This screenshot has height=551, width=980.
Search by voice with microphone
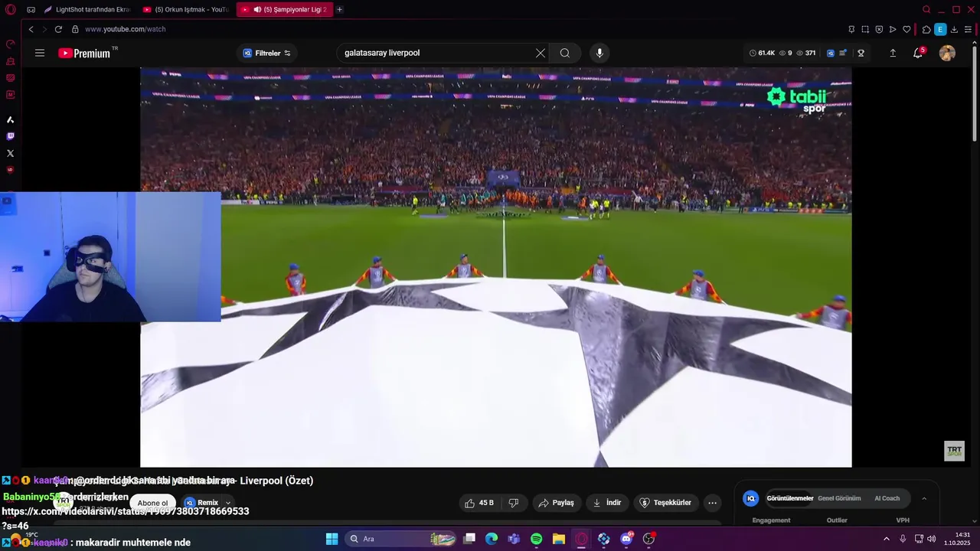(599, 53)
